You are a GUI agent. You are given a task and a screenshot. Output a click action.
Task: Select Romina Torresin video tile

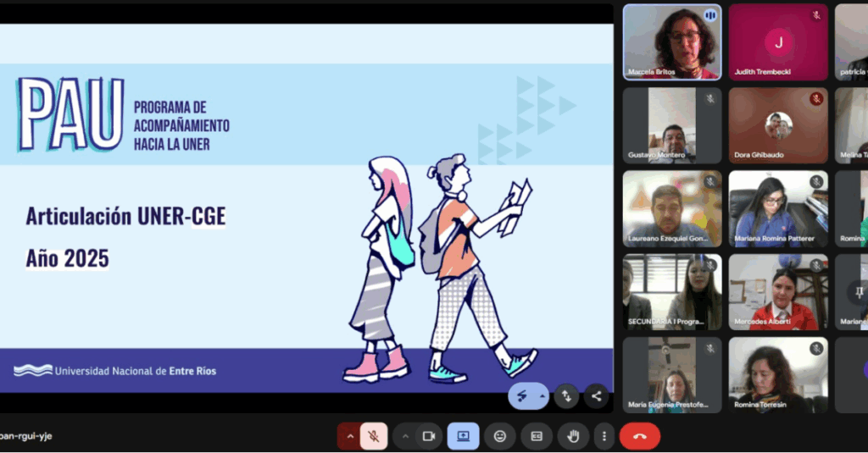point(778,375)
